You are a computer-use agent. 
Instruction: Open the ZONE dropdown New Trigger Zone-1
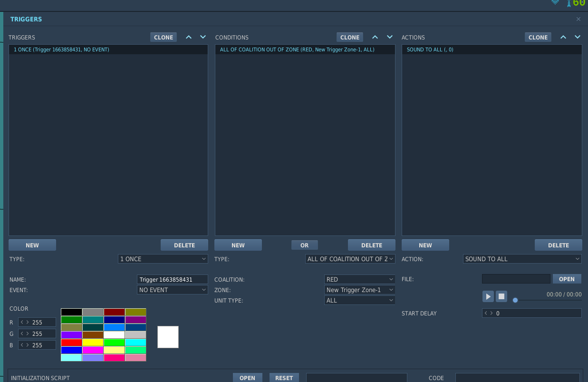(x=360, y=290)
